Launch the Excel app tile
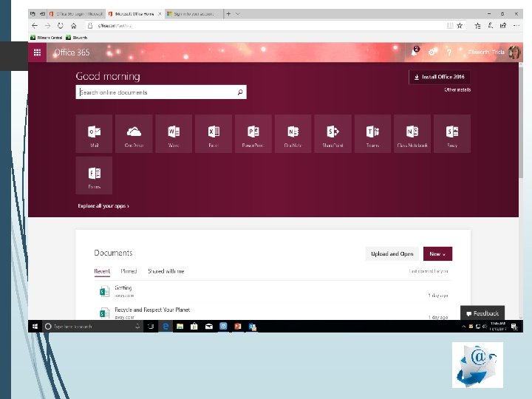This screenshot has height=399, width=532. (214, 134)
